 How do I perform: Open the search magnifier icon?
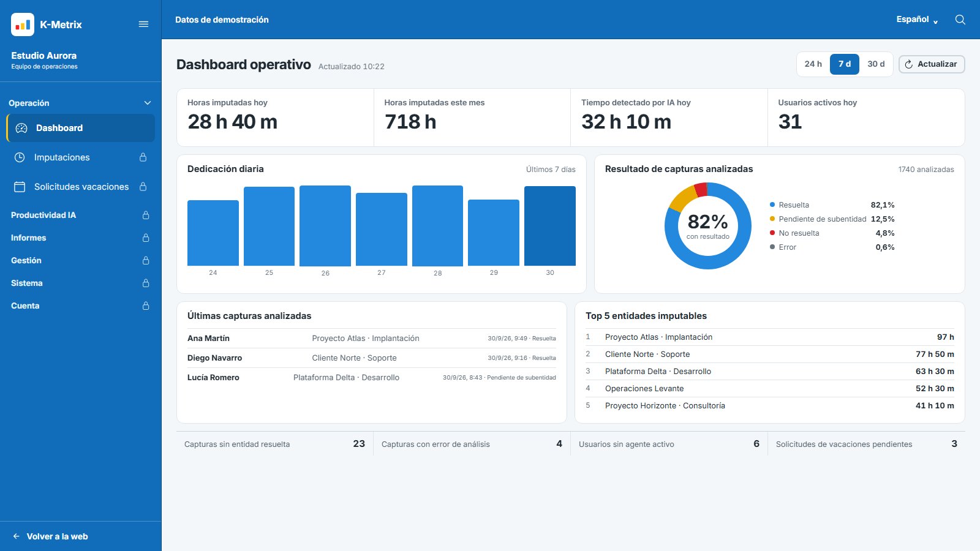click(960, 20)
